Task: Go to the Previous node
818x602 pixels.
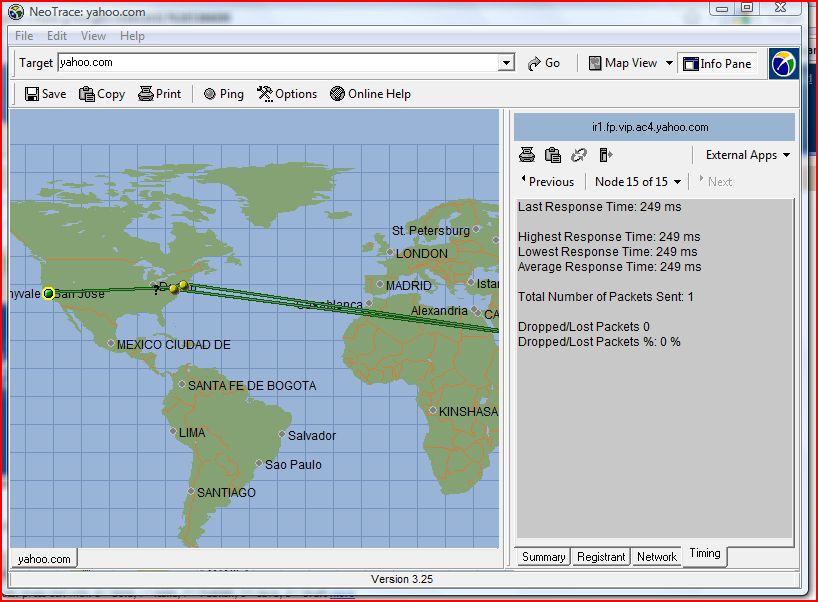Action: (547, 182)
